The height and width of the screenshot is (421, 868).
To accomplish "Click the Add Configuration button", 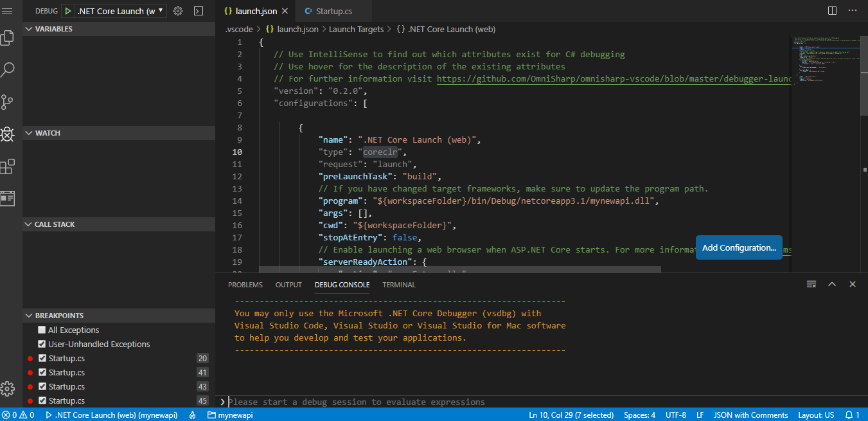I will (738, 247).
